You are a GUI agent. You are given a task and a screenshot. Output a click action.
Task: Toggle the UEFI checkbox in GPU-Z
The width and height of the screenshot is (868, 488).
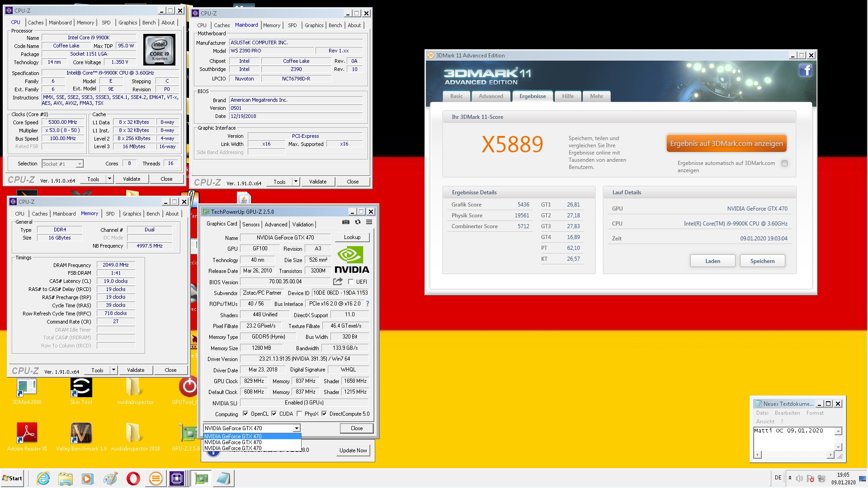pos(351,282)
